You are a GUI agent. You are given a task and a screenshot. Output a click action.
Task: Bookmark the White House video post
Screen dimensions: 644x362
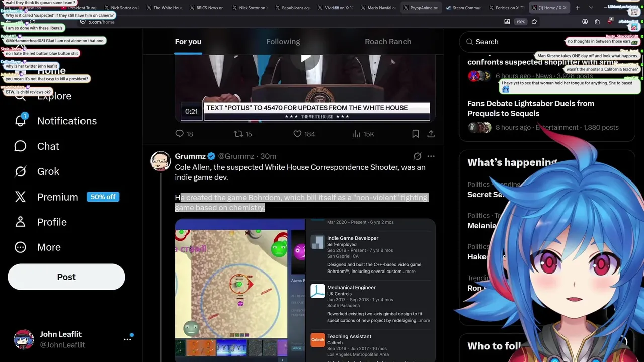pos(416,134)
